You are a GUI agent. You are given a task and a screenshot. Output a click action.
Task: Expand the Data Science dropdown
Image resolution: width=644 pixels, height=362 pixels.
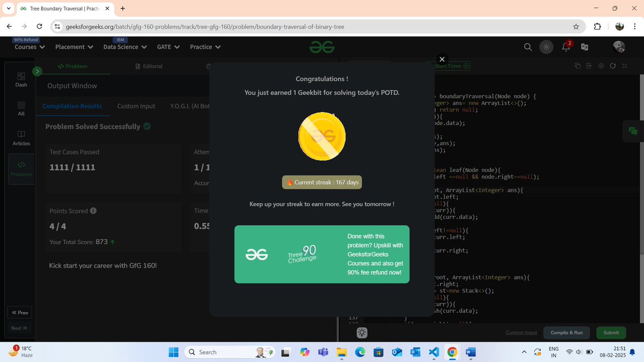pyautogui.click(x=125, y=47)
